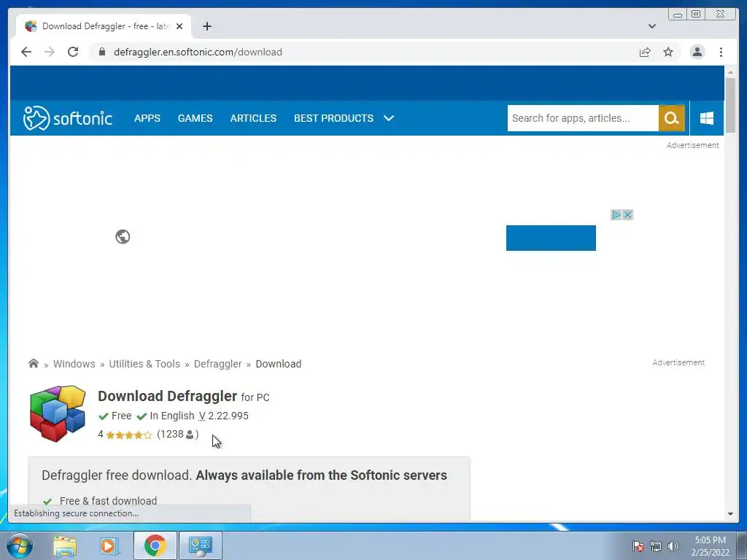Go to Softonic home via logo
This screenshot has width=747, height=560.
point(68,118)
